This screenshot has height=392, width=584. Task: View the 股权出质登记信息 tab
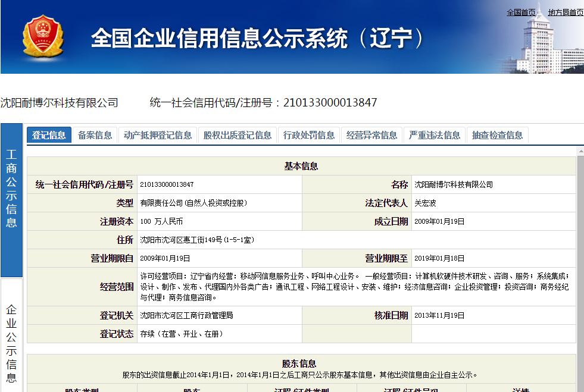pos(237,135)
